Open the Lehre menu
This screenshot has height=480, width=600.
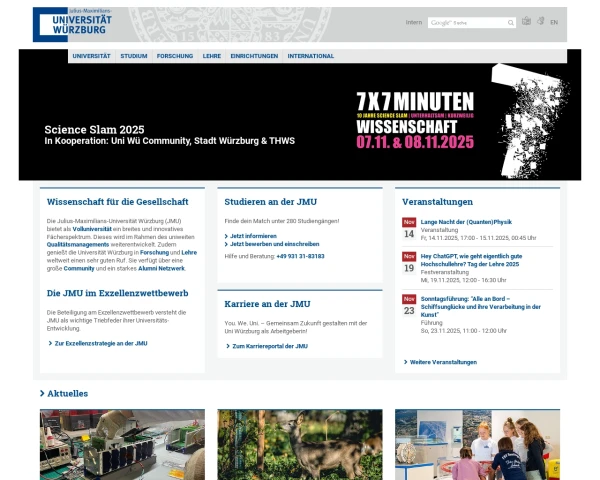point(212,56)
